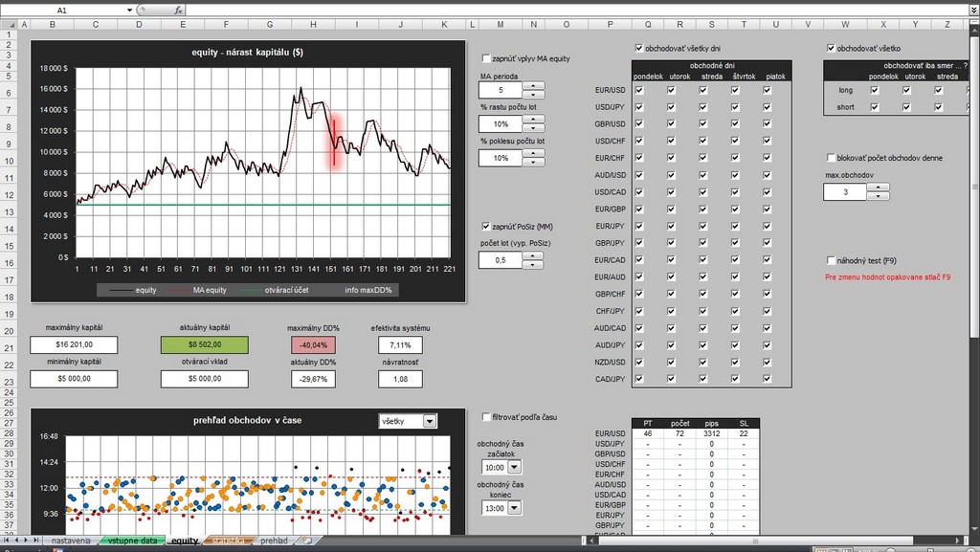Click the previous sheet navigation arrow
The image size is (980, 552).
pyautogui.click(x=17, y=541)
